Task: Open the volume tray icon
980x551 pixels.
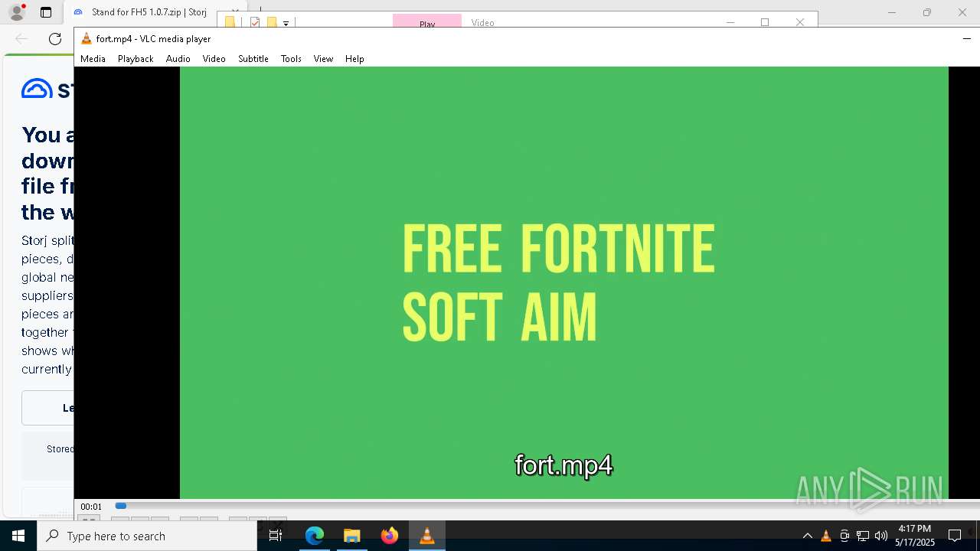Action: (881, 536)
